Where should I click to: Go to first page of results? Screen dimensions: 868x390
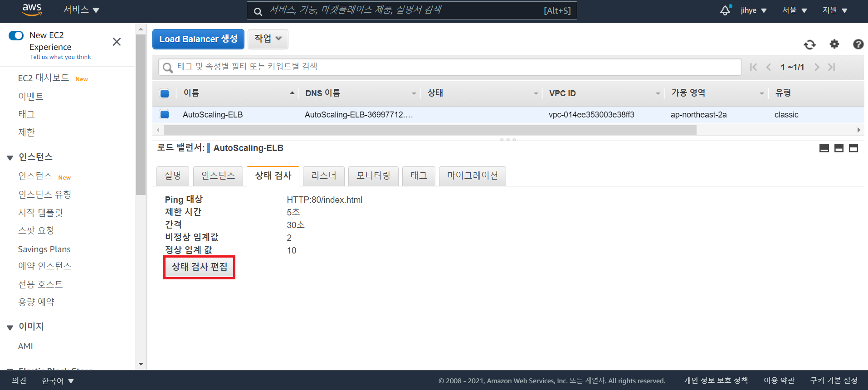pos(753,67)
